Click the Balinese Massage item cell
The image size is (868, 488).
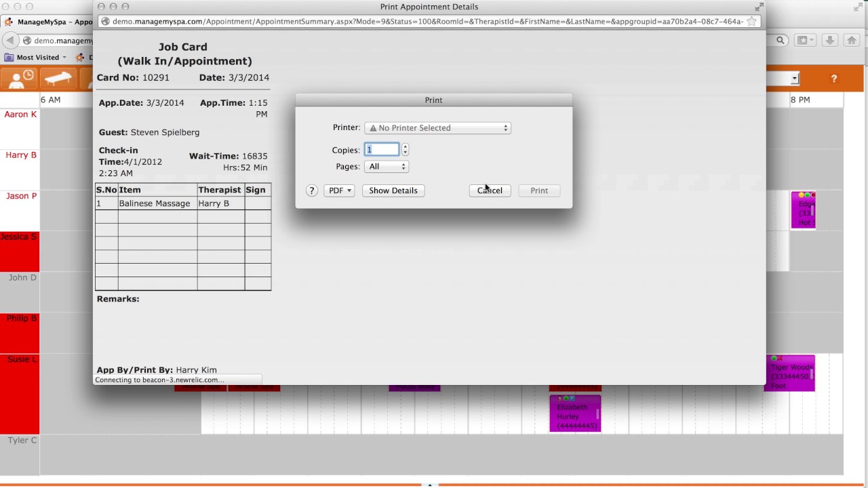(x=157, y=203)
